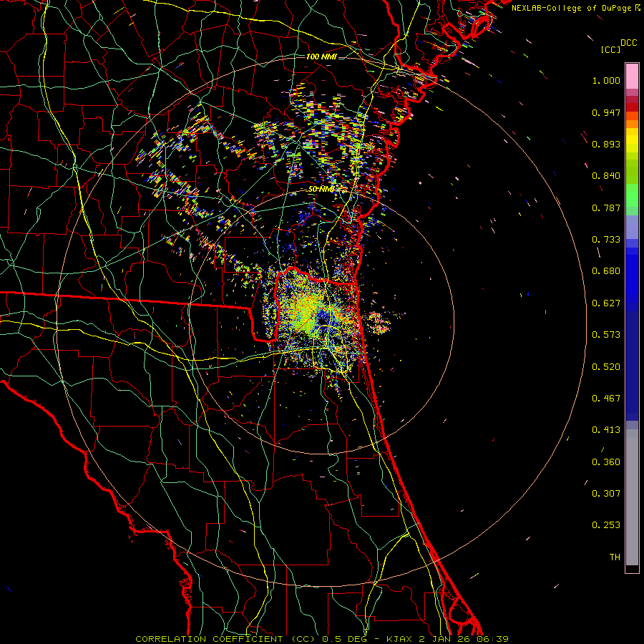Click the 1.000 legend value

[x=606, y=80]
